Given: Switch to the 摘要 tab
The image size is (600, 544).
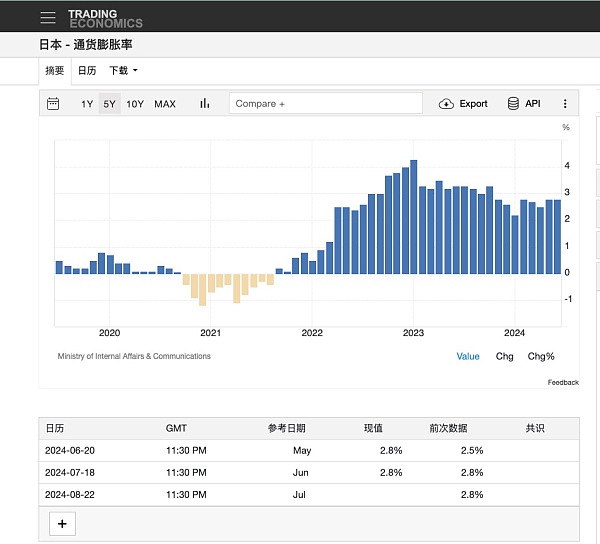Looking at the screenshot, I should [54, 71].
